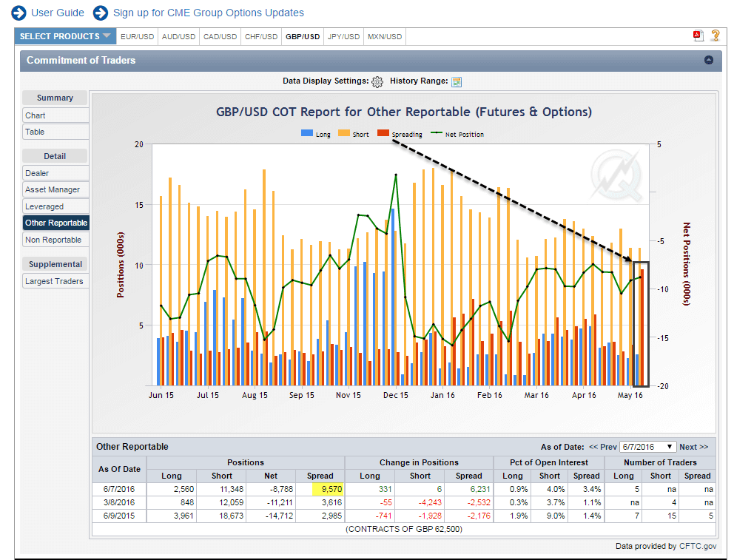This screenshot has width=734, height=560.
Task: Open help using the question mark icon
Action: (715, 35)
